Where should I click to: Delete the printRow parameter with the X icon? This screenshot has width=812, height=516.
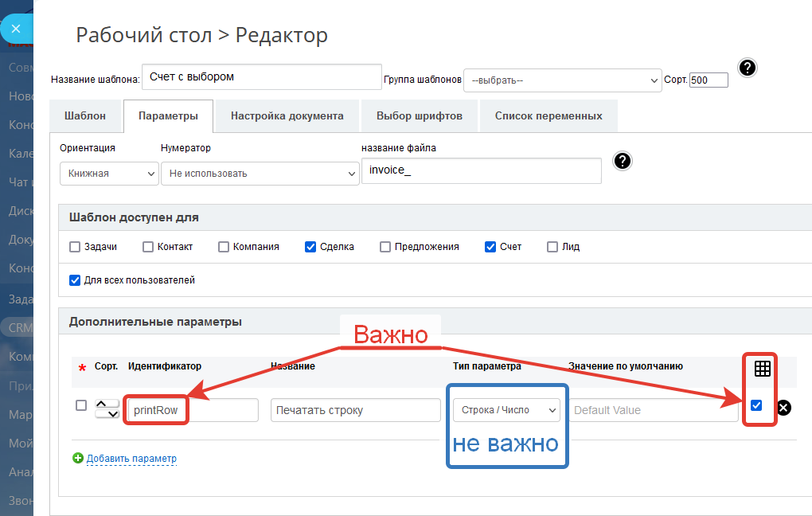(783, 408)
